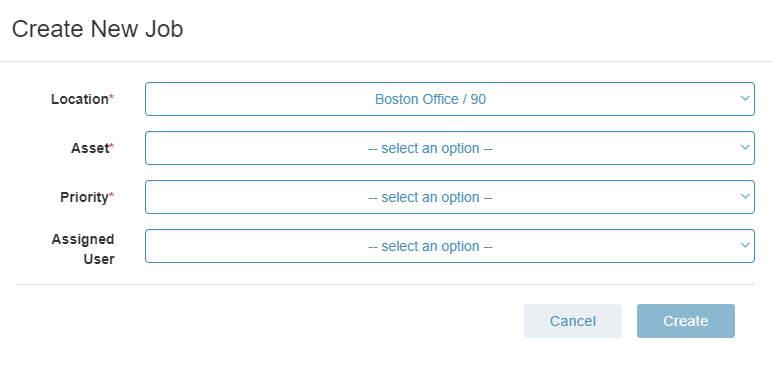Click the Create button
This screenshot has height=373, width=773.
pos(686,321)
